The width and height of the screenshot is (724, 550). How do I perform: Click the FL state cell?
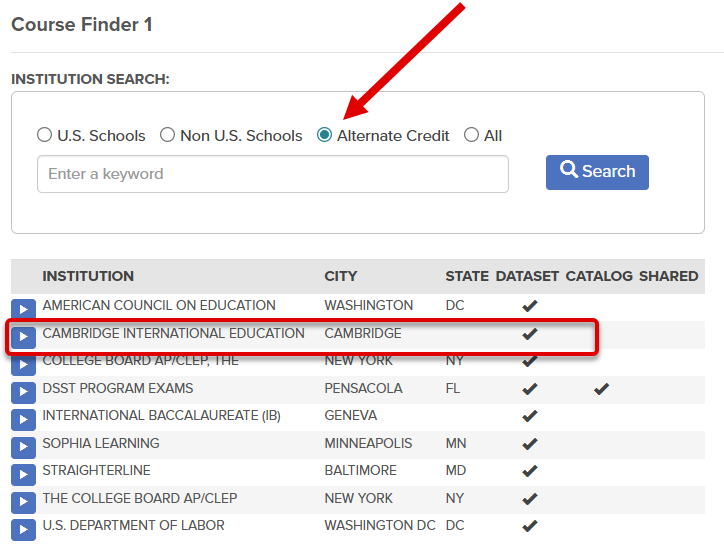pos(453,388)
